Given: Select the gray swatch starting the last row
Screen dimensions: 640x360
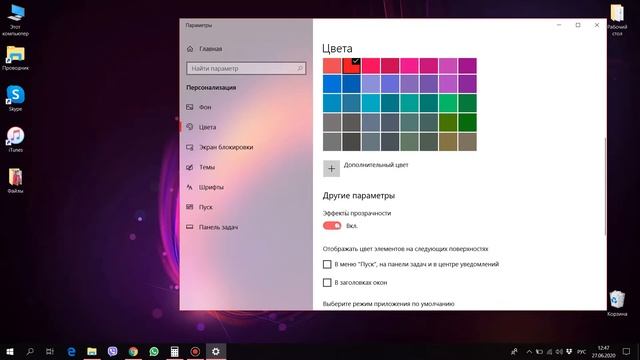Looking at the screenshot, I should [x=332, y=142].
